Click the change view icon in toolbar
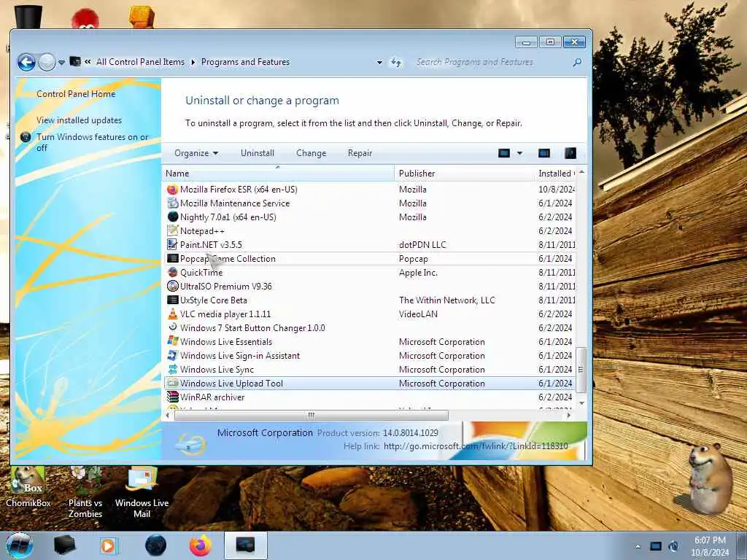 click(504, 153)
